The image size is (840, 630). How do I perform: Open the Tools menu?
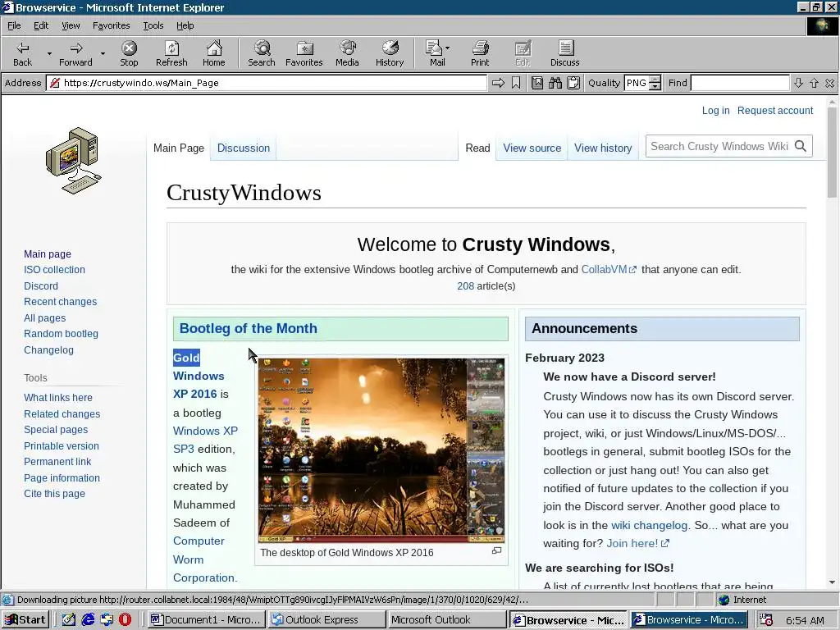[153, 25]
